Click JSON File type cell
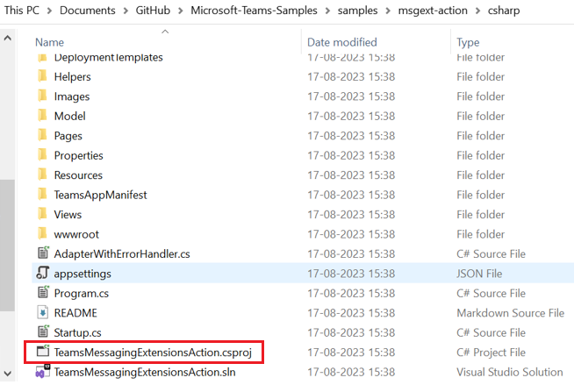574x392 pixels. [x=479, y=274]
